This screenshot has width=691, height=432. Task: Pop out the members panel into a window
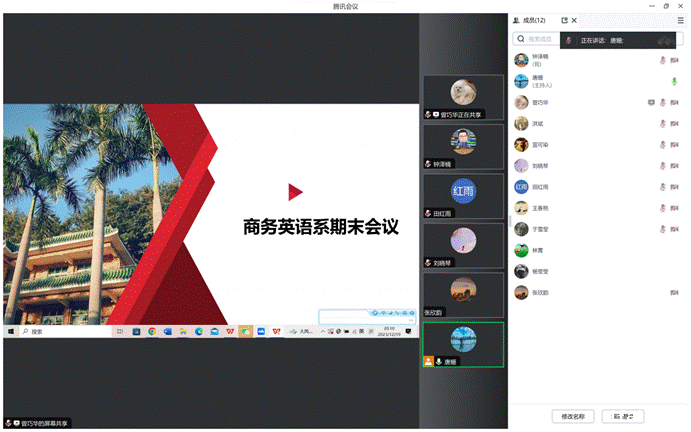click(x=565, y=20)
